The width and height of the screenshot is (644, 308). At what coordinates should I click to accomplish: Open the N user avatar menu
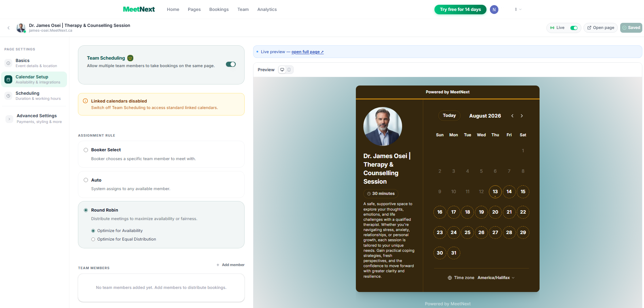pos(494,10)
